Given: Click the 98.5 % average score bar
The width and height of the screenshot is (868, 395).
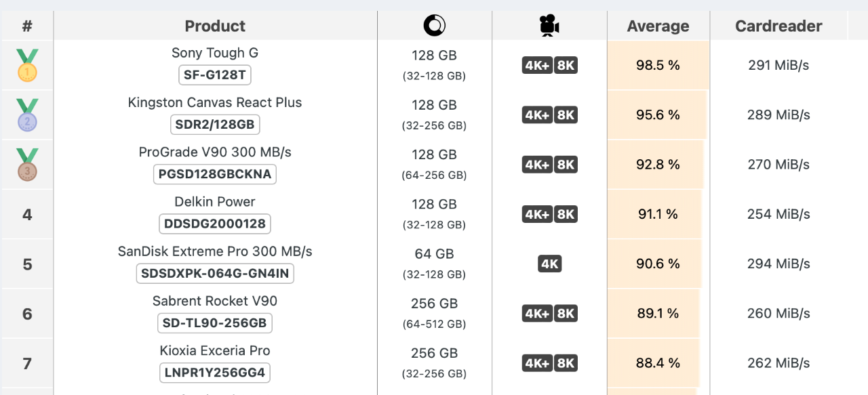Looking at the screenshot, I should tap(658, 65).
